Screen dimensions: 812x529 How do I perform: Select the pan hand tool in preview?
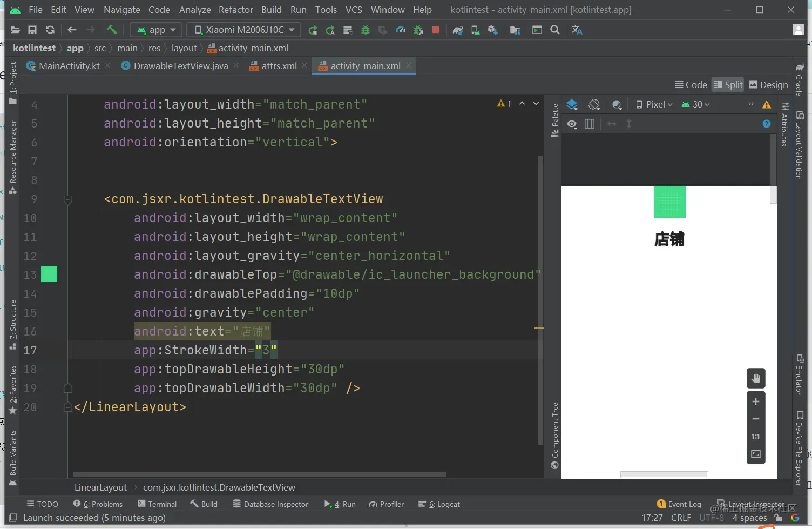[x=755, y=378]
